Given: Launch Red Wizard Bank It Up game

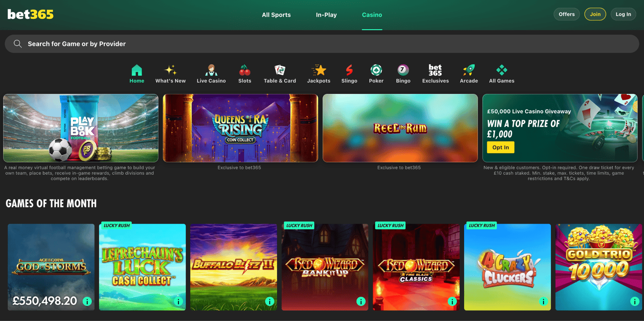Looking at the screenshot, I should pos(325,267).
